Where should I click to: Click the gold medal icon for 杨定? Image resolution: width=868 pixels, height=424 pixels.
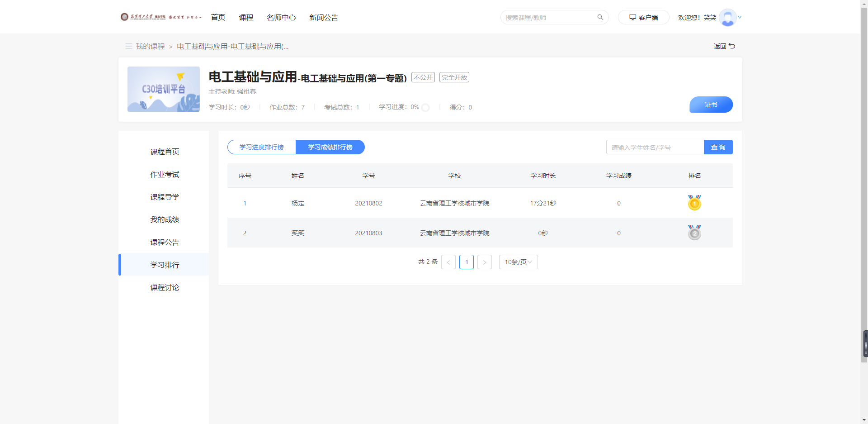(694, 203)
